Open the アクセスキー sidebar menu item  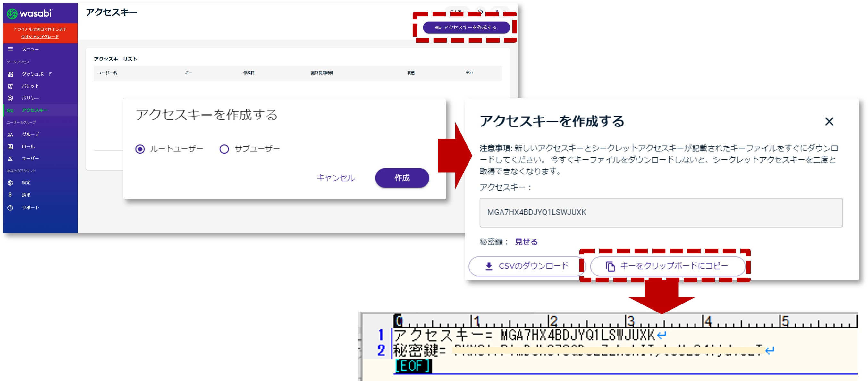coord(34,110)
